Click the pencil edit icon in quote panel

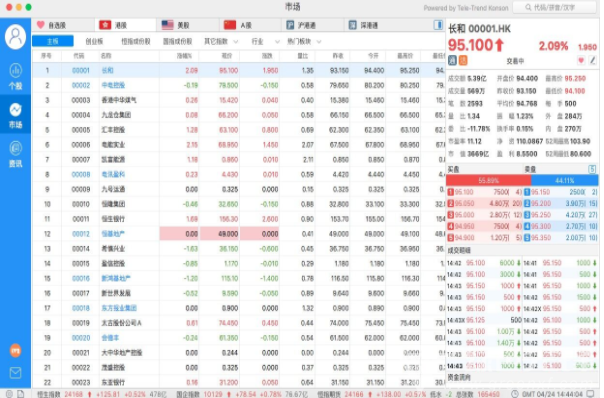point(592,60)
